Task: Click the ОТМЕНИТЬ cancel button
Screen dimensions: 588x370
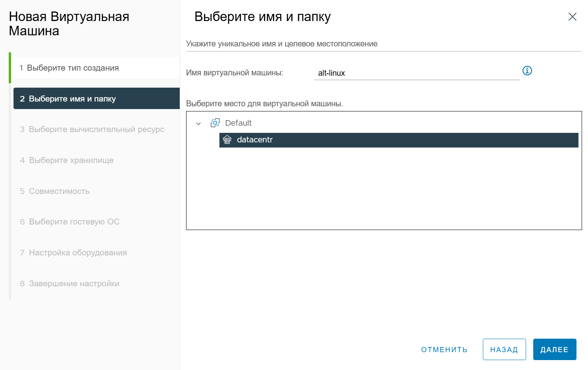Action: click(x=444, y=349)
